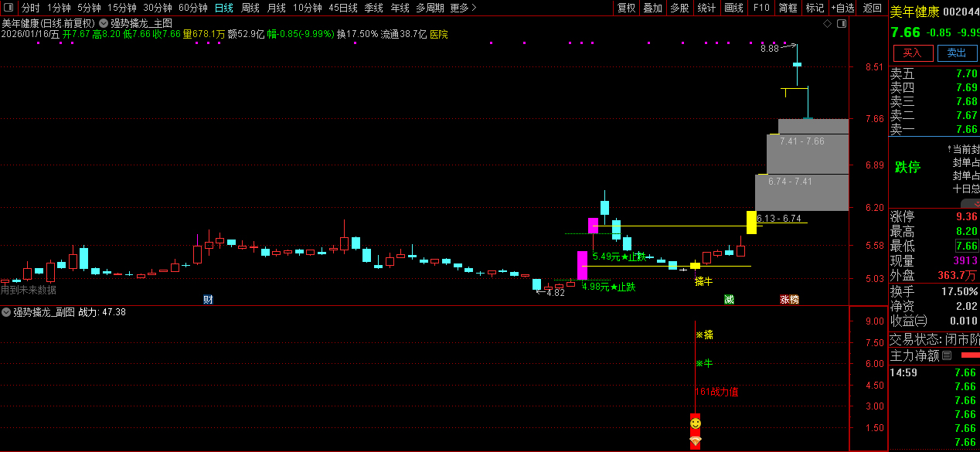Click the 涨榜 marker on chart timeline
Image resolution: width=980 pixels, height=452 pixels.
pyautogui.click(x=789, y=299)
